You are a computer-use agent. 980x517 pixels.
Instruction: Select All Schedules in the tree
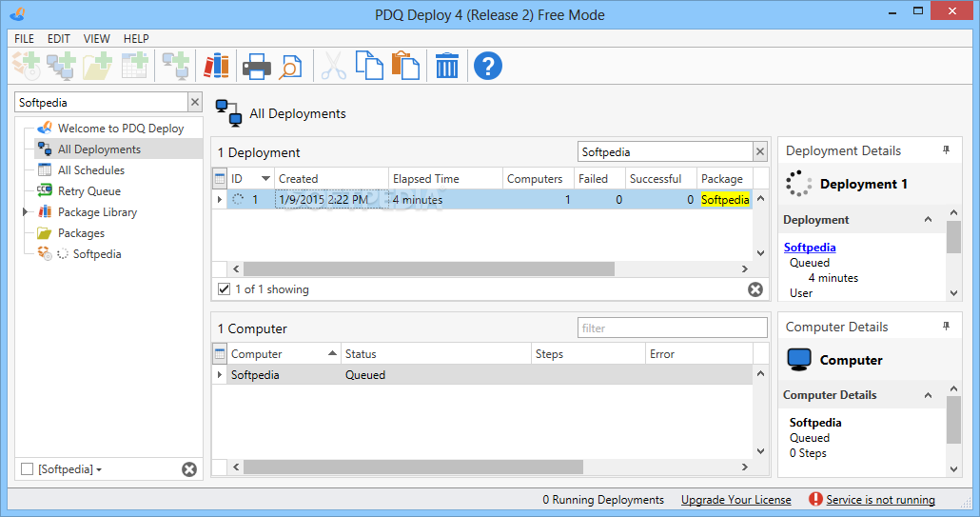click(x=91, y=170)
